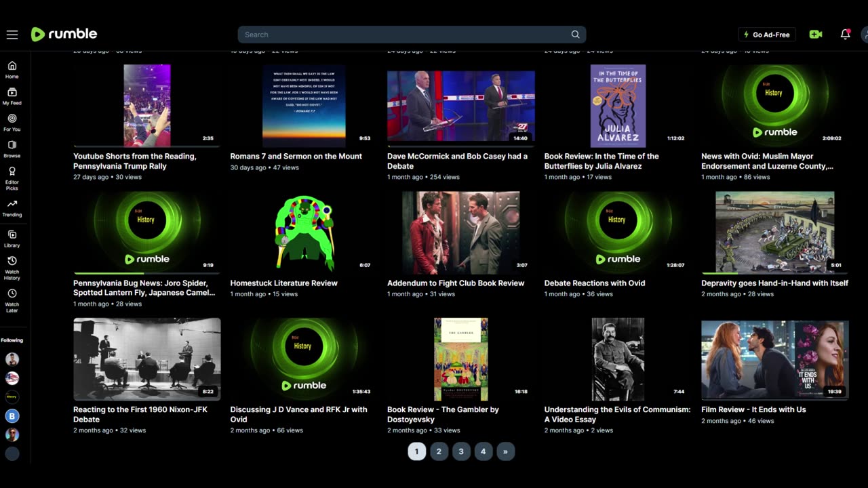
Task: Open Homestuck green character thumbnail
Action: coord(304,232)
